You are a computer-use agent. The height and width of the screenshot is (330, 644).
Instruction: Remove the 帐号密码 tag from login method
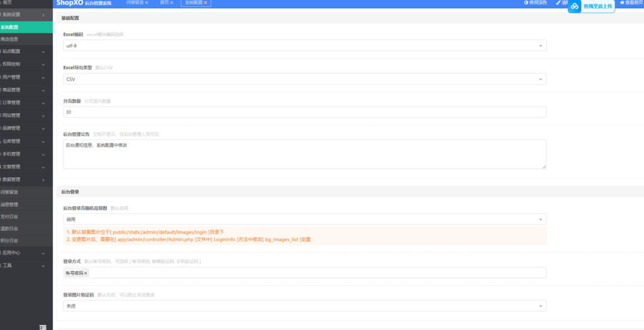click(x=86, y=273)
